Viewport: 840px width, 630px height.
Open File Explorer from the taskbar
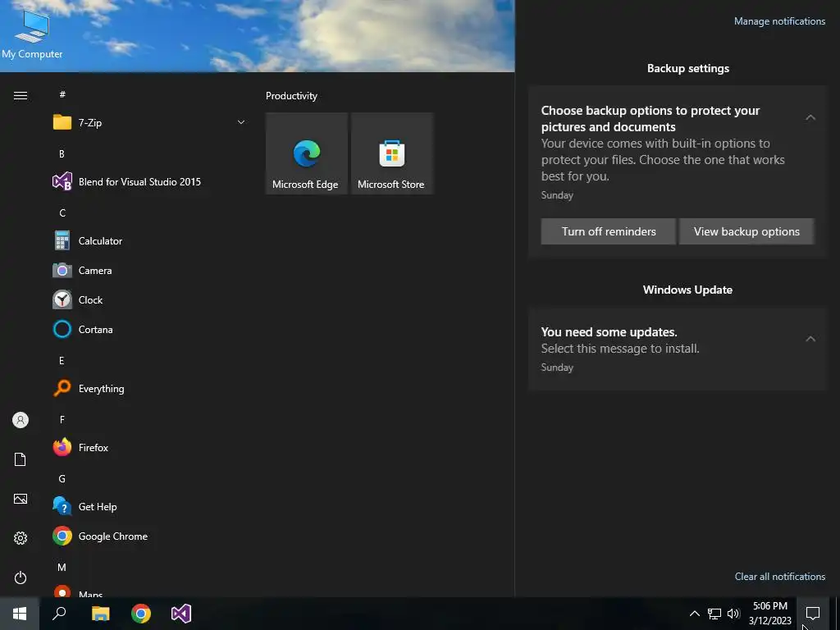point(100,614)
